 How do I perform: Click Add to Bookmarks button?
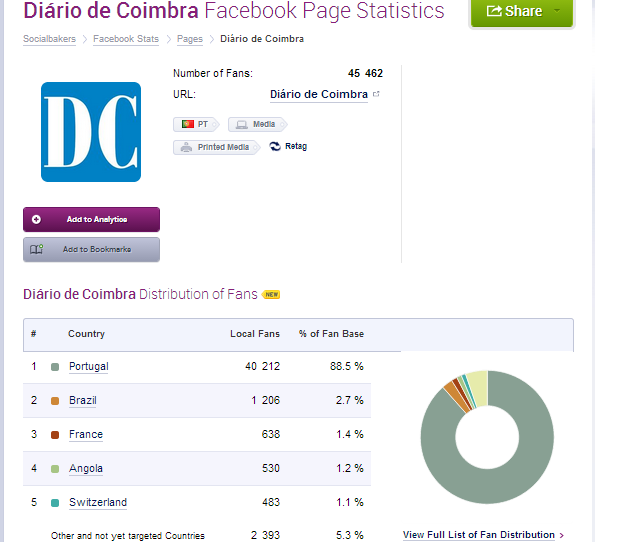[91, 249]
